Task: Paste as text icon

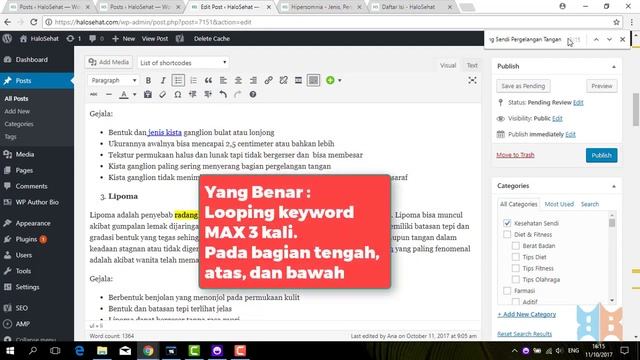Action: click(x=148, y=94)
